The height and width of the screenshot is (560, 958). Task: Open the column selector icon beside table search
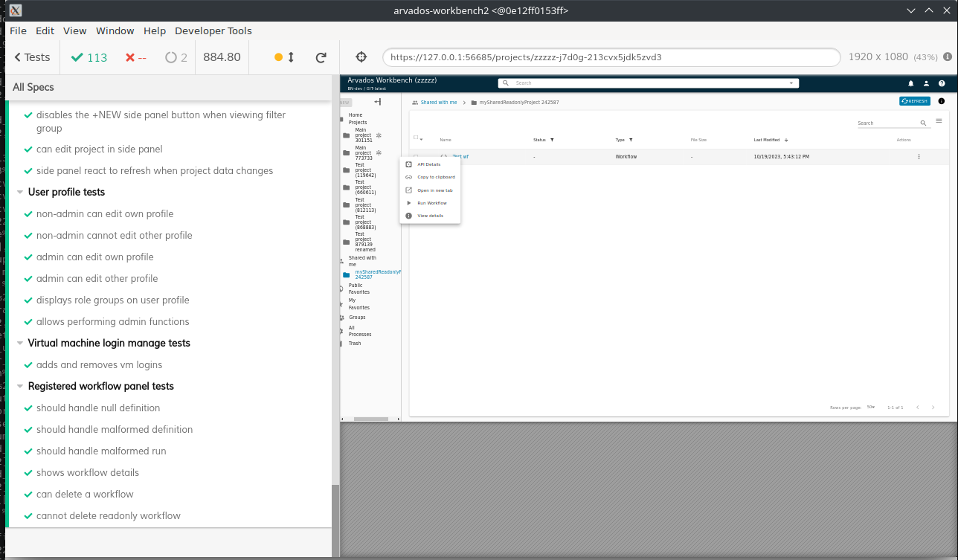pos(939,121)
